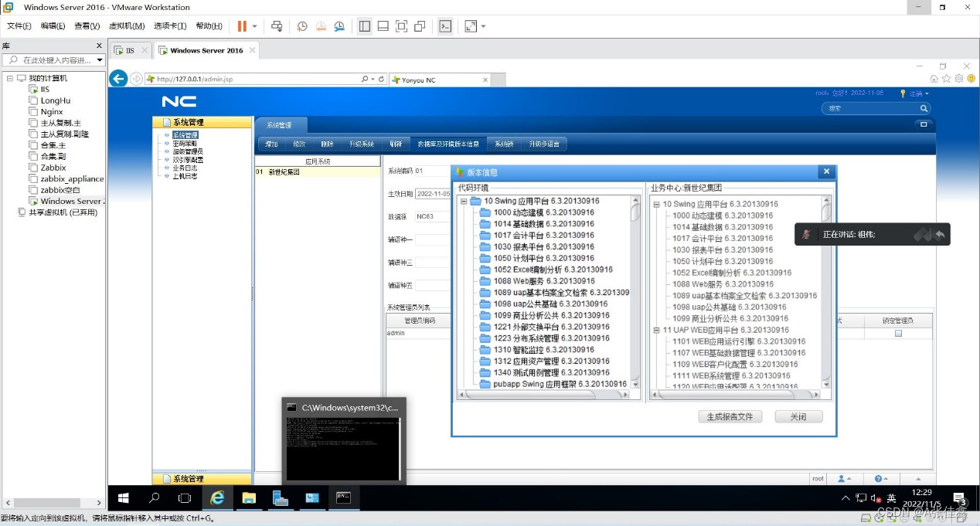Click the 刷新 toolbar button
Viewport: 980px width, 526px height.
point(396,144)
